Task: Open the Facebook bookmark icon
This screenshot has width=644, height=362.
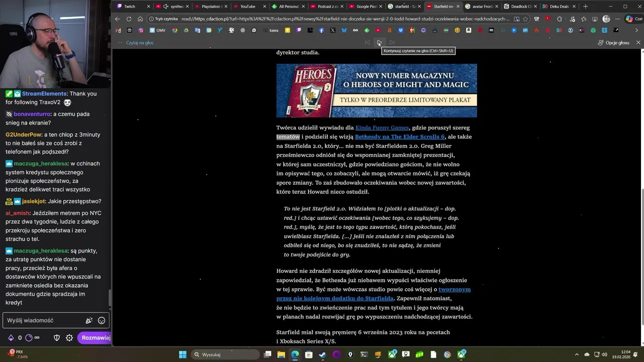Action: (x=321, y=30)
